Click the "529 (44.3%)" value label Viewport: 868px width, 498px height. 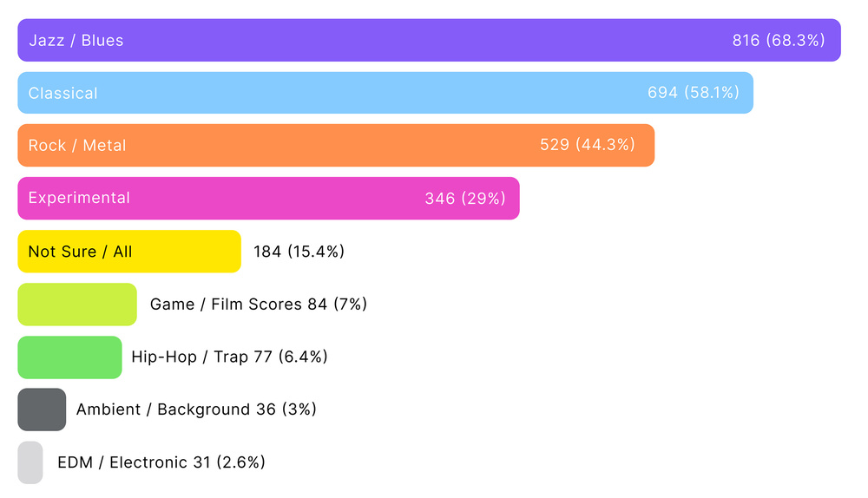click(588, 146)
